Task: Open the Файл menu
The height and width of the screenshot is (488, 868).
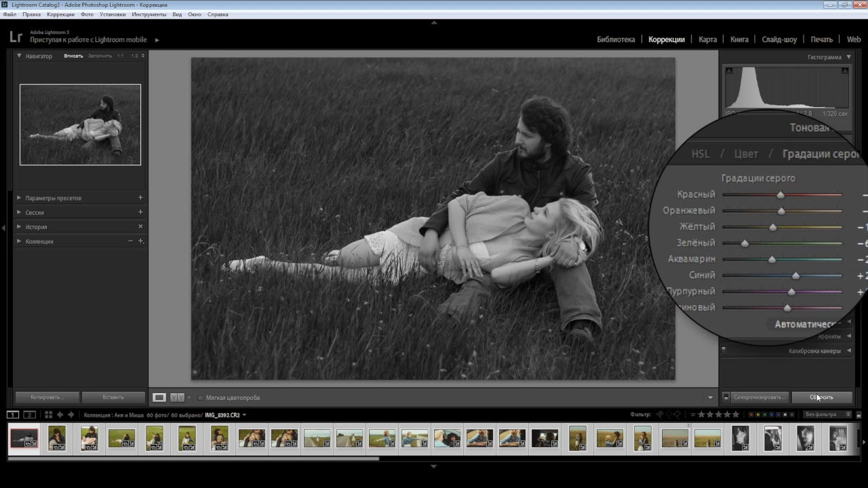Action: (x=9, y=14)
